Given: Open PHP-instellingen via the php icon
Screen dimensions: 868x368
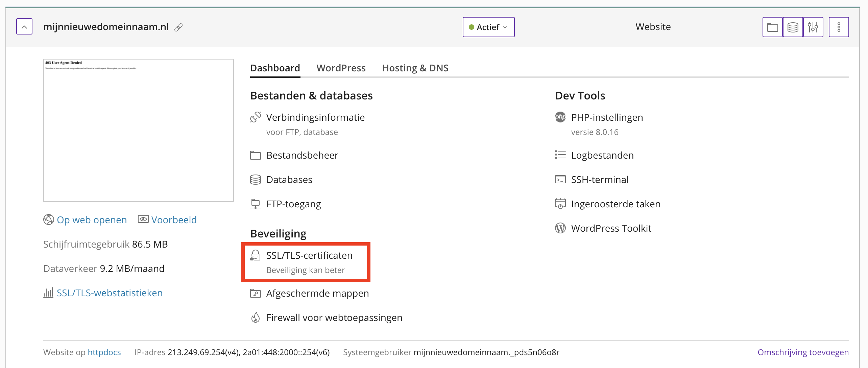Looking at the screenshot, I should point(560,117).
